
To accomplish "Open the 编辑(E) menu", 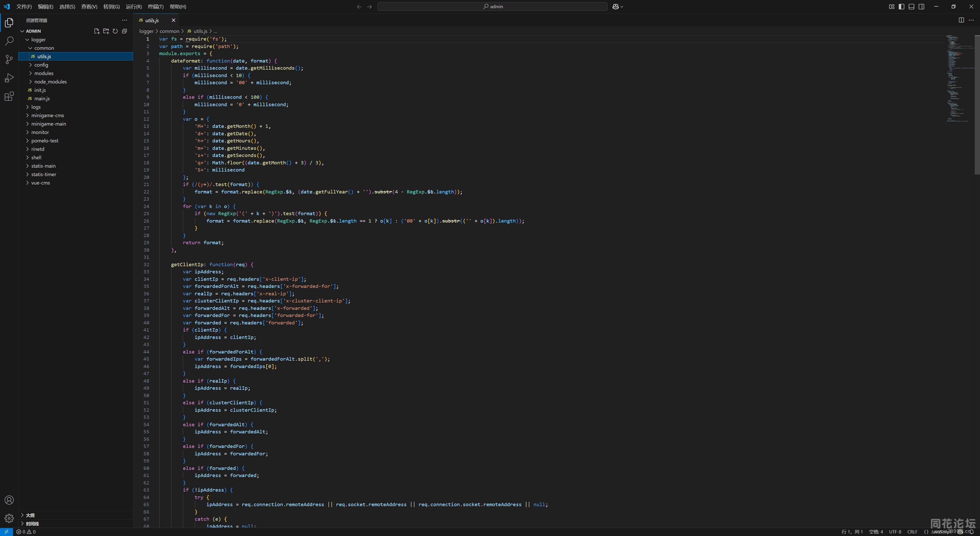I will point(46,6).
